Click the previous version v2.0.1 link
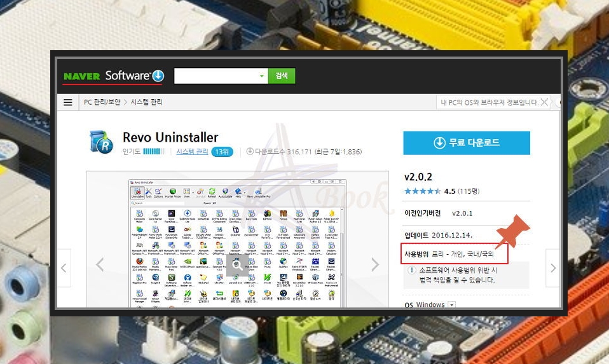This screenshot has width=609, height=364. (462, 213)
